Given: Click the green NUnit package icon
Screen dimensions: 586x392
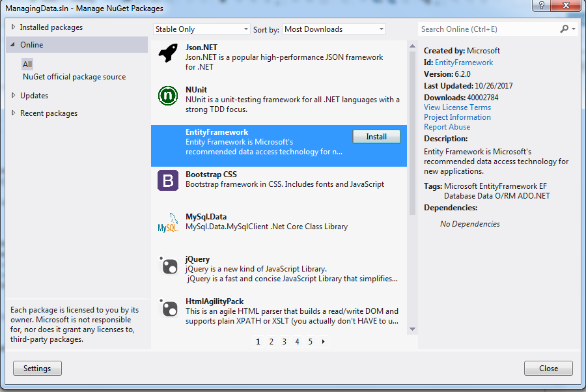Looking at the screenshot, I should pos(168,96).
